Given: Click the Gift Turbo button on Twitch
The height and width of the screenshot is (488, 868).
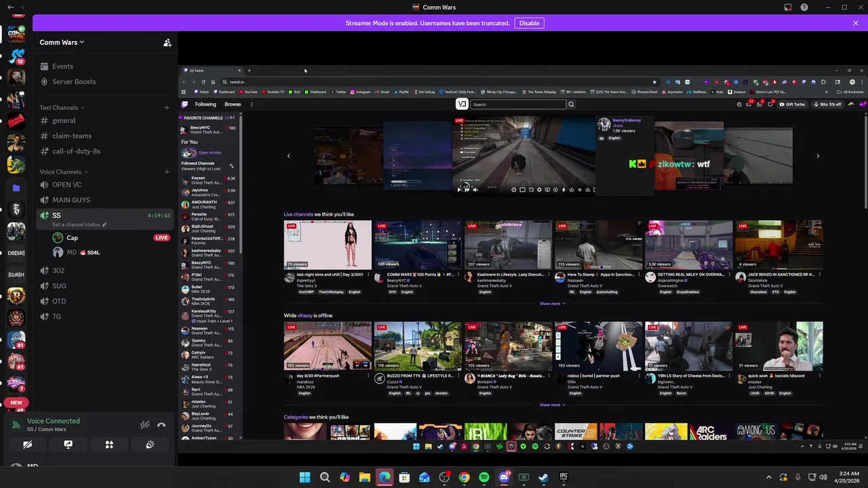Looking at the screenshot, I should [792, 104].
